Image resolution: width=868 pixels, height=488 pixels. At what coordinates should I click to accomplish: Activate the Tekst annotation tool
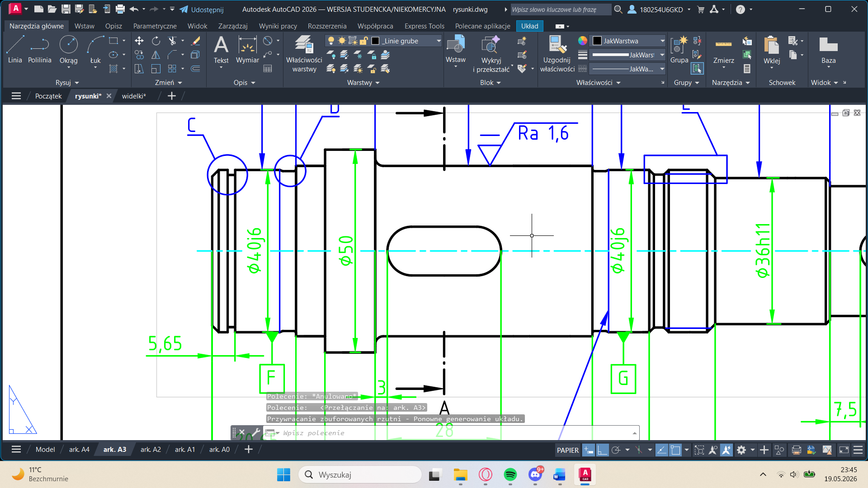[221, 50]
